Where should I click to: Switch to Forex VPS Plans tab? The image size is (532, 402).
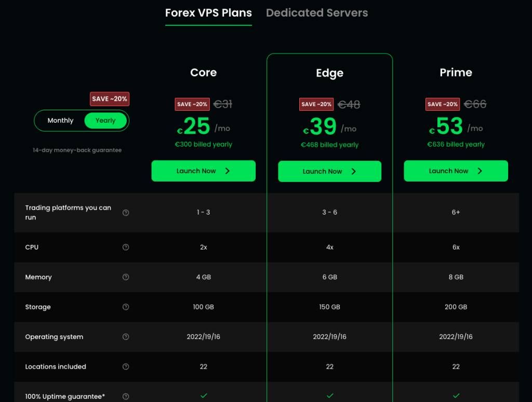pos(208,13)
